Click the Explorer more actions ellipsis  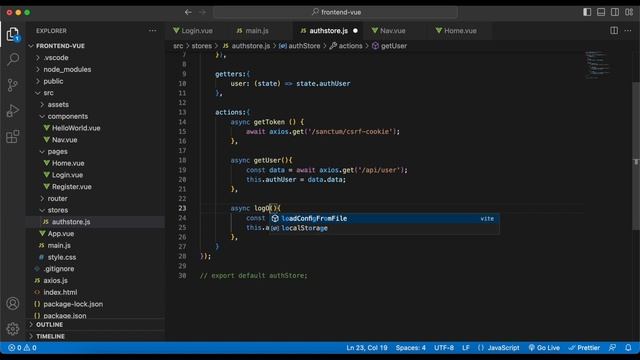(152, 31)
